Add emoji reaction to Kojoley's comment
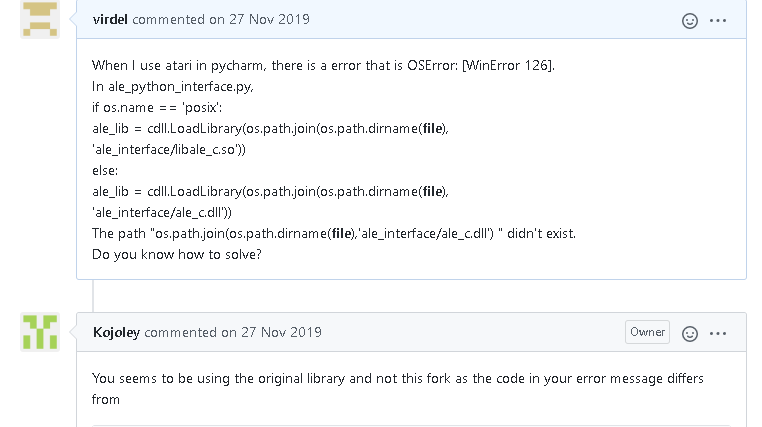This screenshot has height=427, width=762. pyautogui.click(x=689, y=333)
